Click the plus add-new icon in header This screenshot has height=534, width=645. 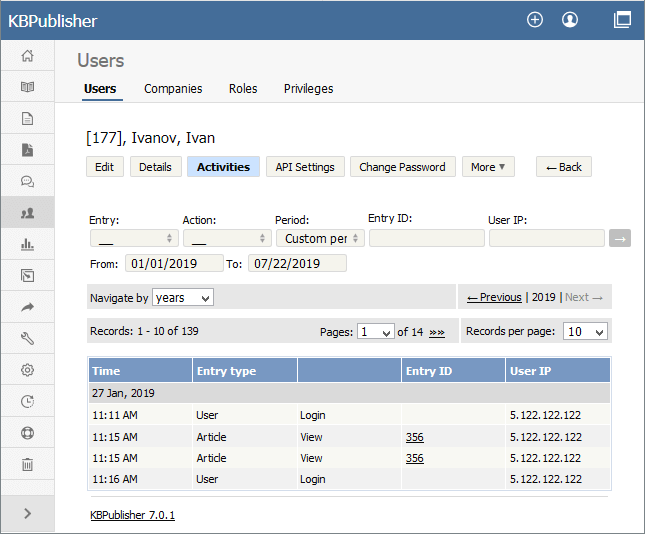[x=535, y=20]
